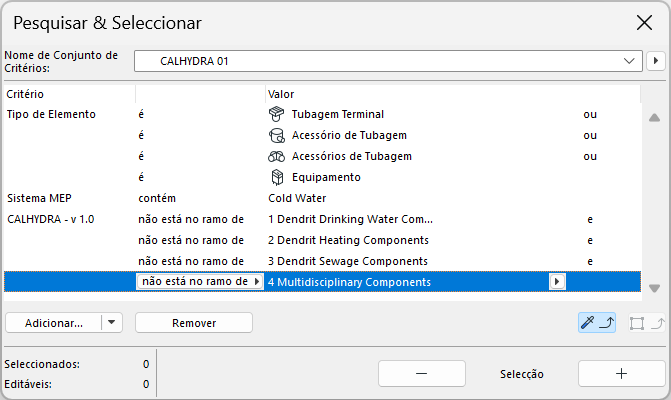The width and height of the screenshot is (671, 400).
Task: Expand the Adicionar split-button arrow
Action: (112, 323)
